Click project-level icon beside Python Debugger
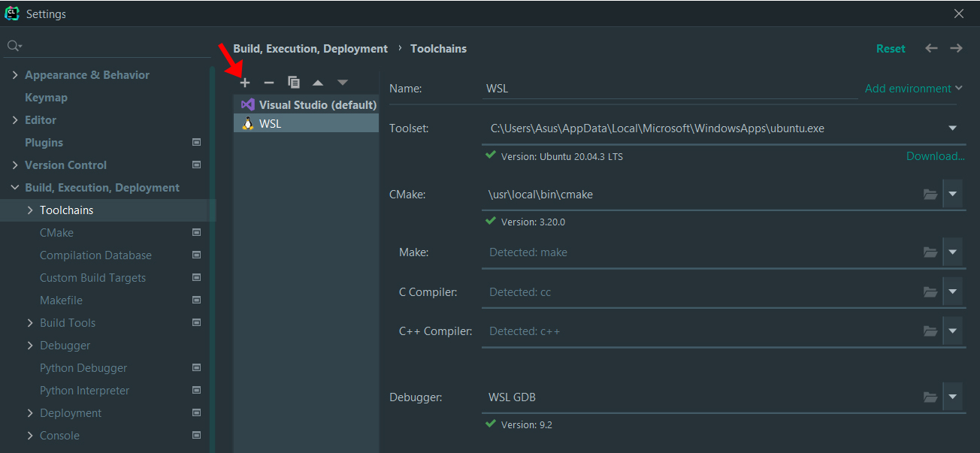The width and height of the screenshot is (980, 453). click(x=196, y=367)
